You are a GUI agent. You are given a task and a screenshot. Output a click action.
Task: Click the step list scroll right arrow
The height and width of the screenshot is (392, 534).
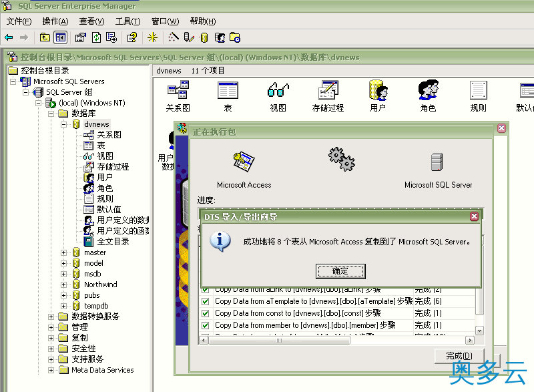[x=470, y=340]
